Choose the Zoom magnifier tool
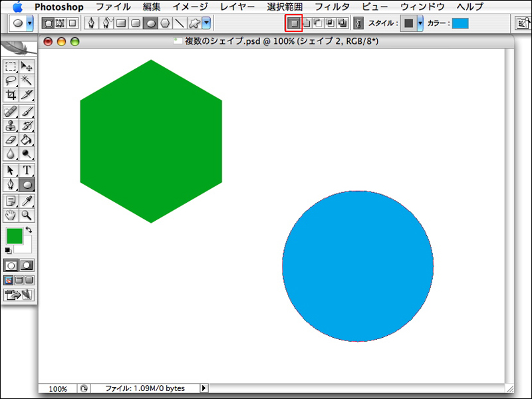The image size is (532, 399). (x=27, y=215)
